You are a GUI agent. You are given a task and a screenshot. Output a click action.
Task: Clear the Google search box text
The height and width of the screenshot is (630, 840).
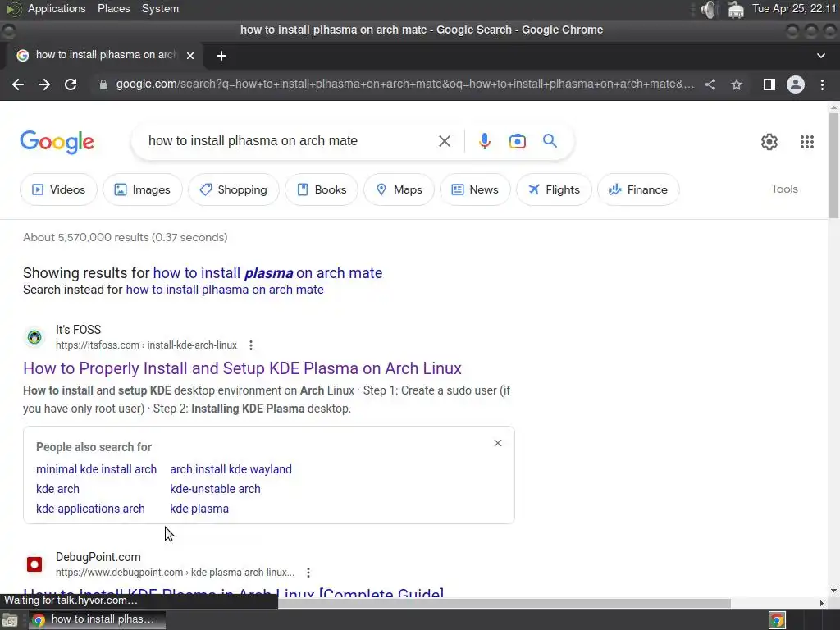point(445,141)
